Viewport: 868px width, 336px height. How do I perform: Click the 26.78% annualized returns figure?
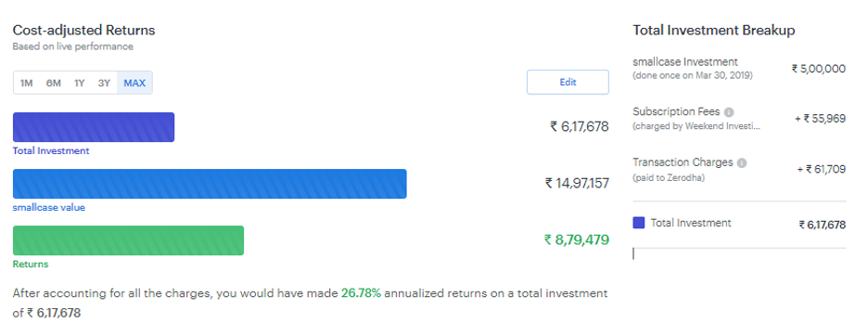click(x=361, y=293)
